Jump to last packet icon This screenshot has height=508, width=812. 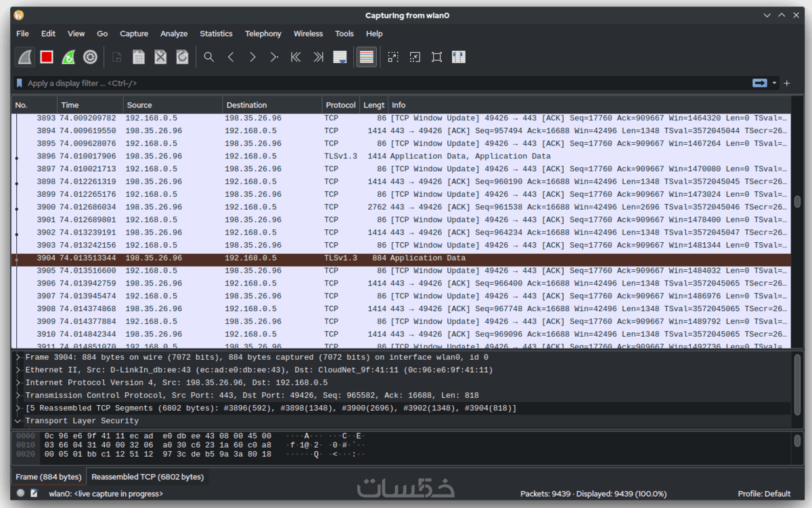click(x=318, y=57)
